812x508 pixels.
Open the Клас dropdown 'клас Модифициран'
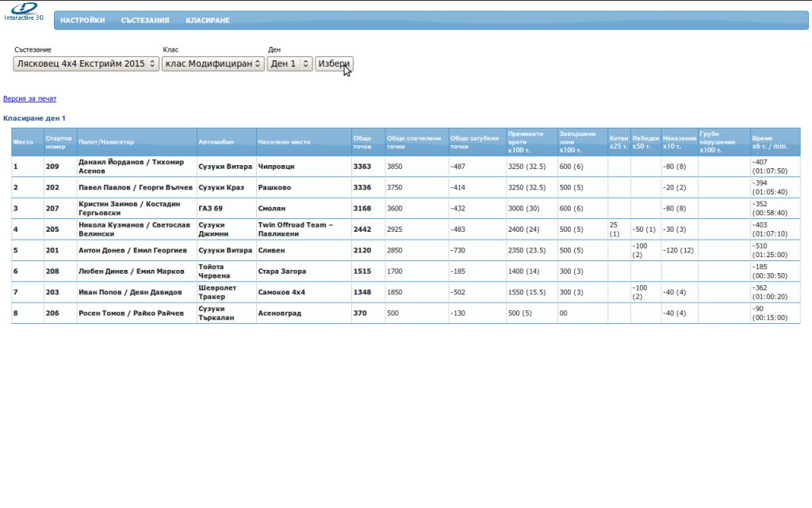coord(213,63)
